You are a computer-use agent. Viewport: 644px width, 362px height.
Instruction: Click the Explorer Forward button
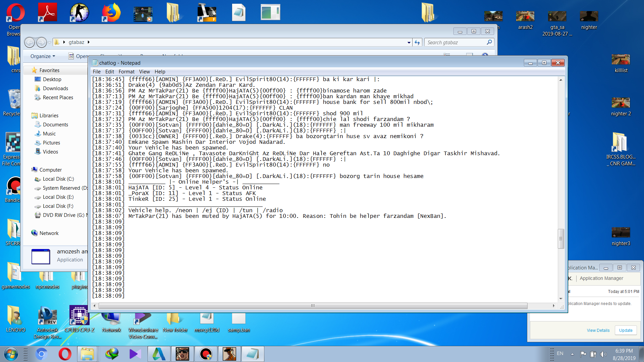pos(41,42)
